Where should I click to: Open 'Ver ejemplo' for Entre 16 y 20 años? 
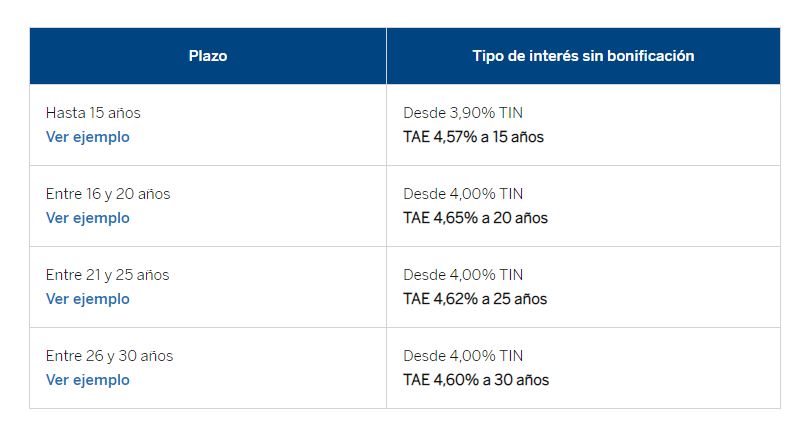click(x=88, y=218)
